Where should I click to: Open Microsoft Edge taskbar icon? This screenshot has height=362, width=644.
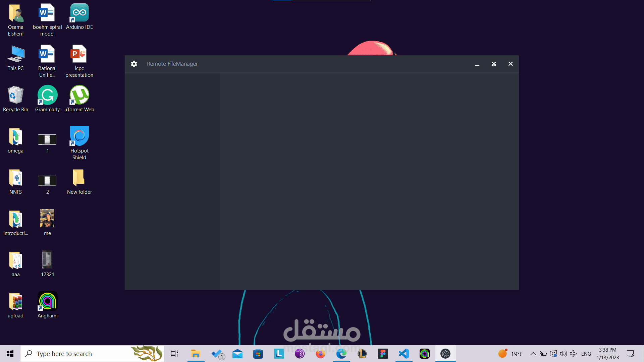click(x=341, y=354)
